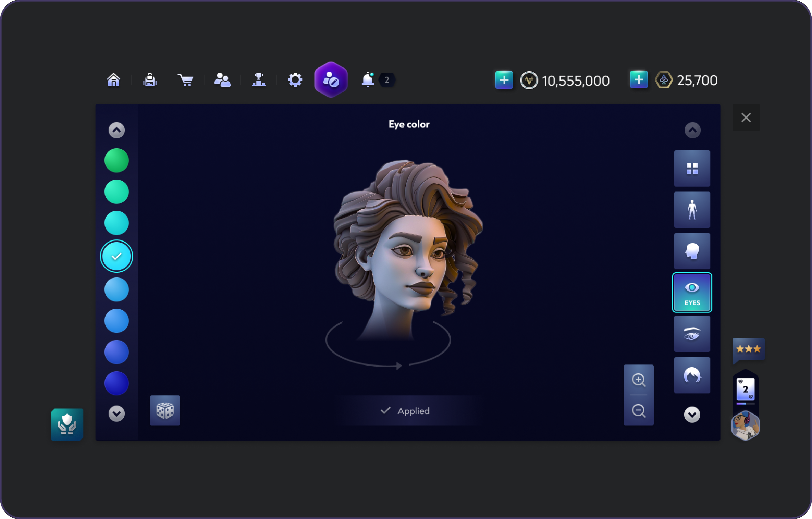
Task: Pick the turquoise eye color swatch
Action: [x=116, y=223]
